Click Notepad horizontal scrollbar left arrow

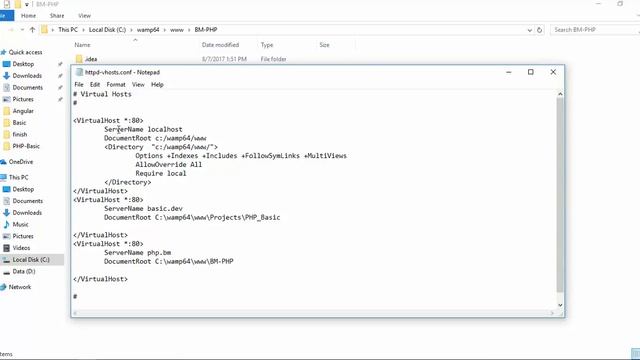point(75,313)
